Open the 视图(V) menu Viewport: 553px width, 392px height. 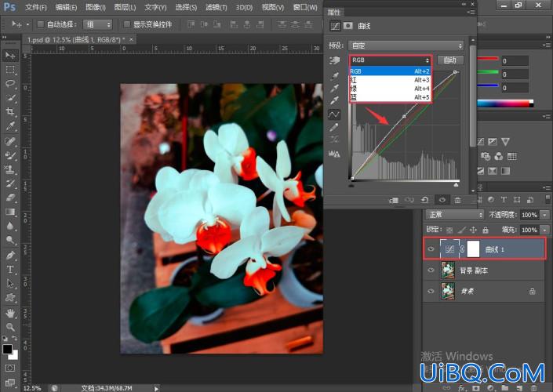[x=273, y=7]
